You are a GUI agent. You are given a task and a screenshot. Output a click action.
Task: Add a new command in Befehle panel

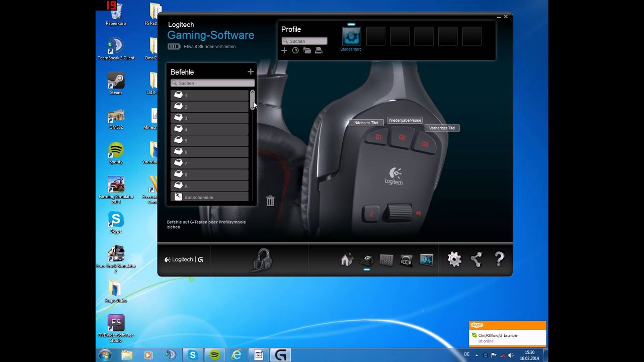click(x=251, y=72)
